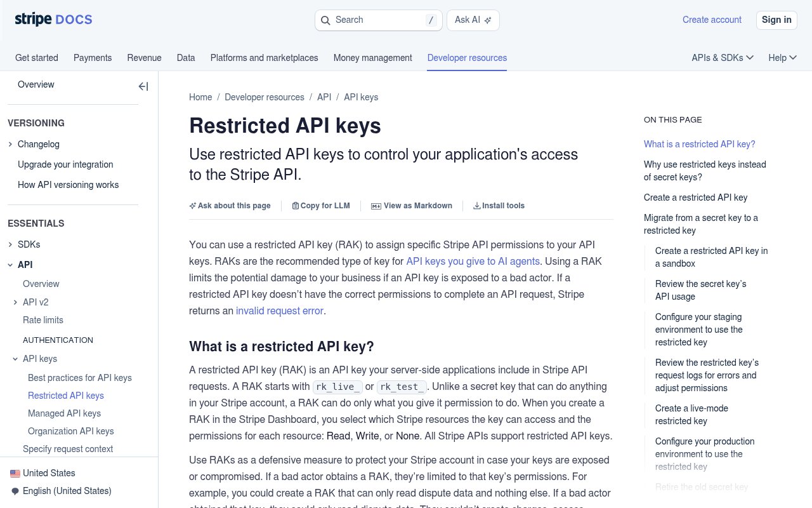Image resolution: width=812 pixels, height=508 pixels.
Task: Click the Create account link
Action: [712, 20]
